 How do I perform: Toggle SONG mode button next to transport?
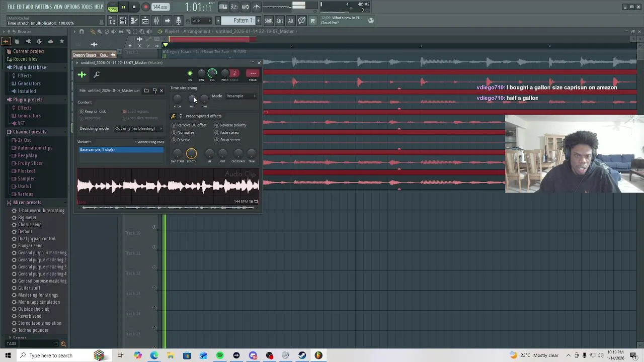113,7
